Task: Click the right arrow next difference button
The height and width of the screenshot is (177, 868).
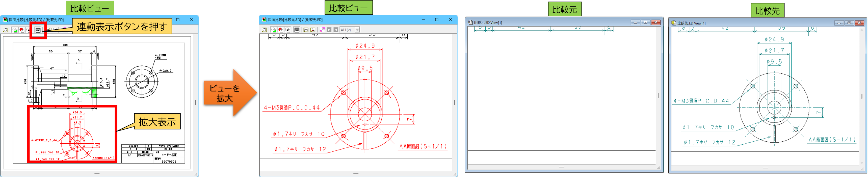Action: (x=336, y=30)
